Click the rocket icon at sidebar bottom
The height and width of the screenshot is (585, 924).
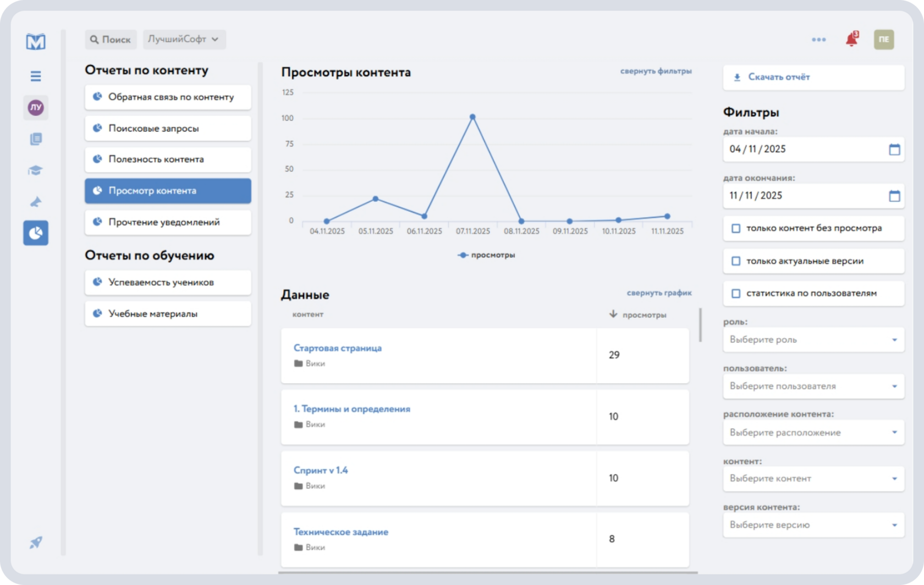click(36, 543)
